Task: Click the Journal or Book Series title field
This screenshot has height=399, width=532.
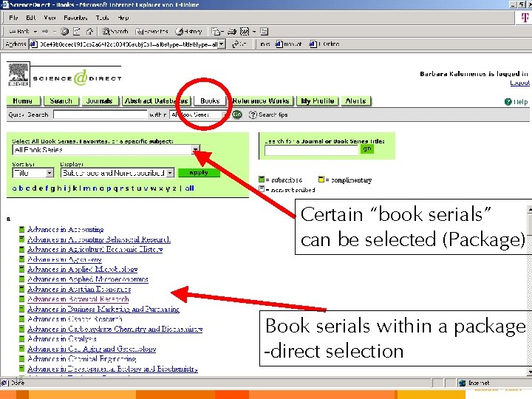Action: [x=312, y=150]
